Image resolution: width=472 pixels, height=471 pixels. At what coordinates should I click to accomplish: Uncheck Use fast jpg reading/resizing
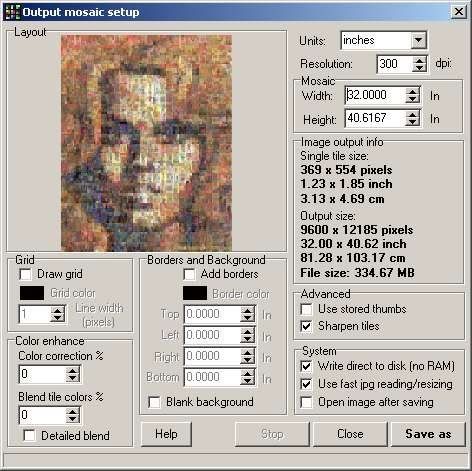pyautogui.click(x=306, y=384)
